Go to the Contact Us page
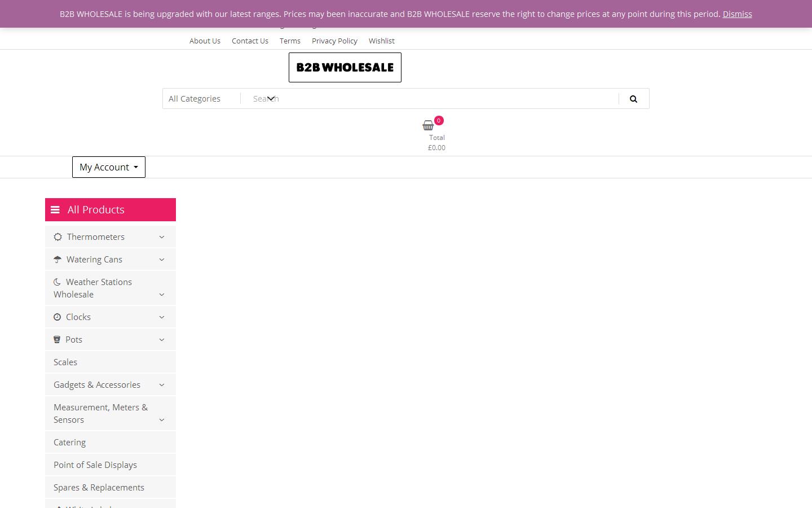The width and height of the screenshot is (812, 508). point(250,41)
